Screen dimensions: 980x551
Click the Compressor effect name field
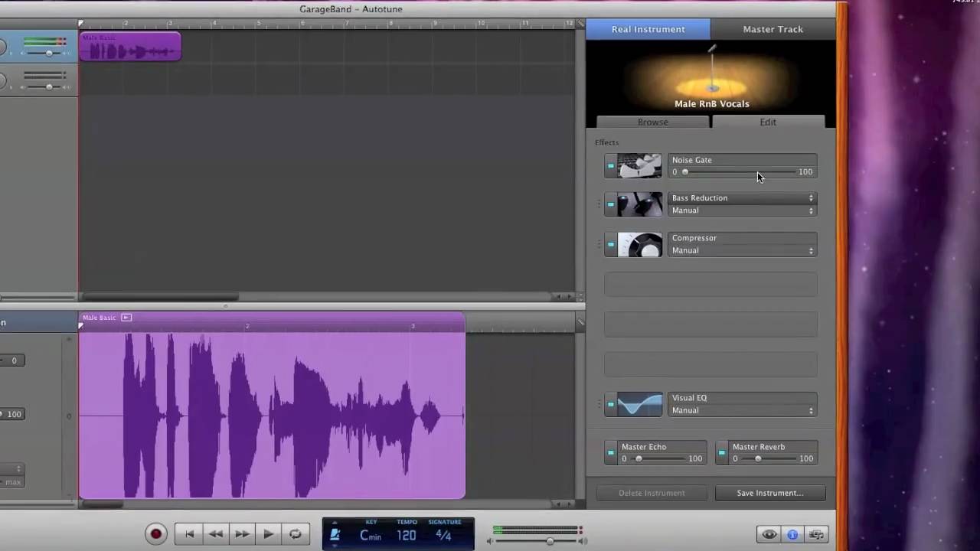coord(742,238)
